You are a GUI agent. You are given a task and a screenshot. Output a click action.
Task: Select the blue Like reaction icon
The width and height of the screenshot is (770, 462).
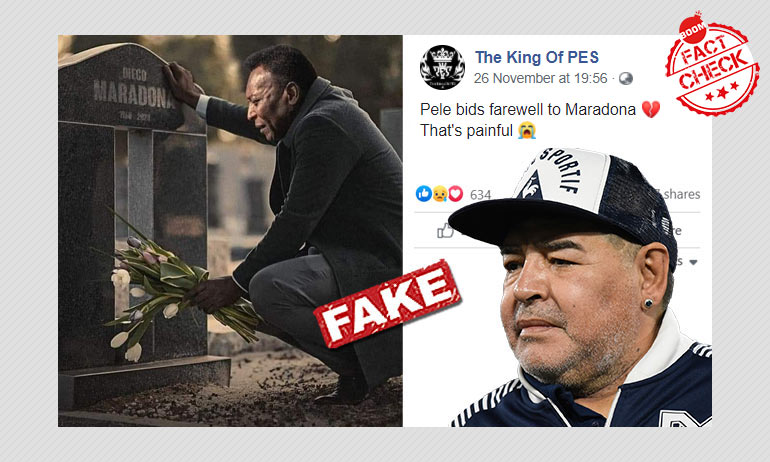(x=423, y=194)
